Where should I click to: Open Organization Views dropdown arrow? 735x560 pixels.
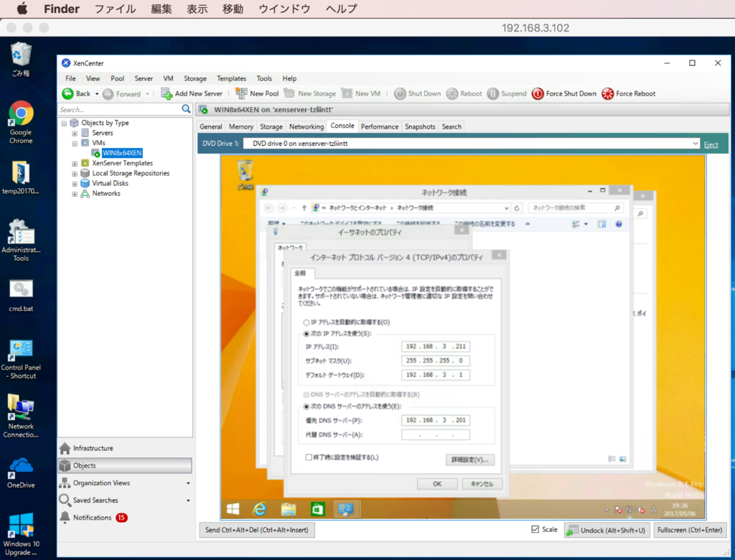tap(188, 483)
